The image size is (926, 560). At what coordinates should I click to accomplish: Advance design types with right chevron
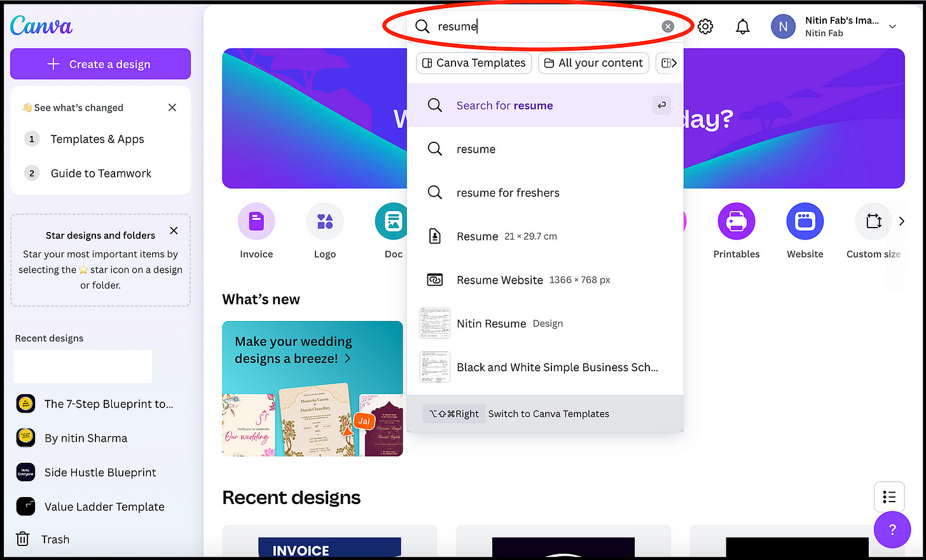(x=901, y=221)
